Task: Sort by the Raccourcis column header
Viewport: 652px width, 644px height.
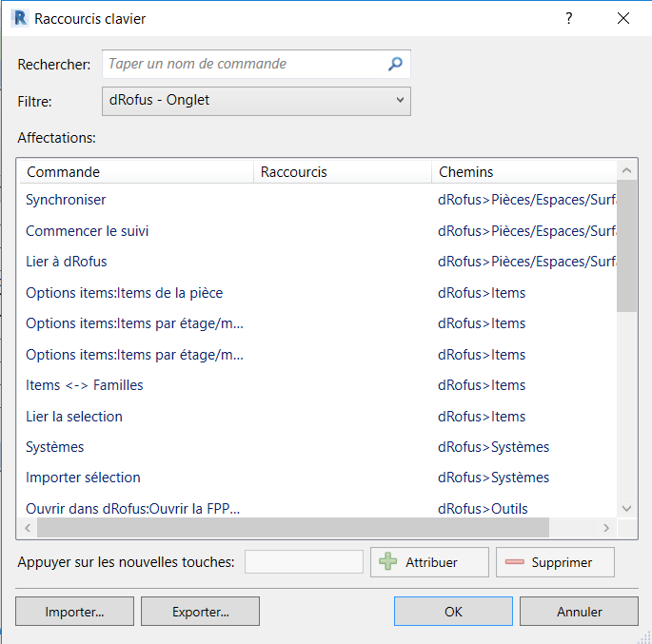Action: [342, 172]
